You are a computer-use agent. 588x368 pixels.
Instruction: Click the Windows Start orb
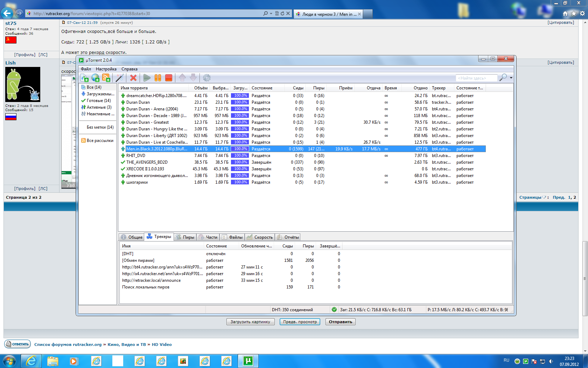pos(9,361)
